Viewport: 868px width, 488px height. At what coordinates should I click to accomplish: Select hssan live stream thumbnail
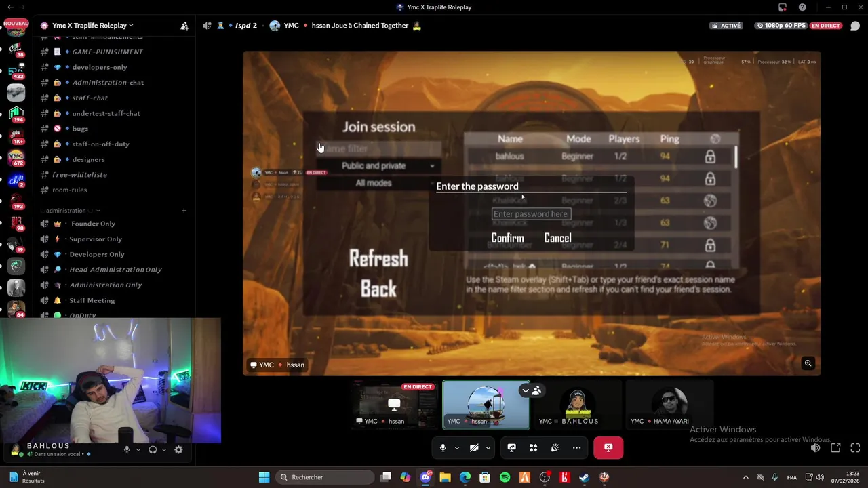(x=395, y=405)
